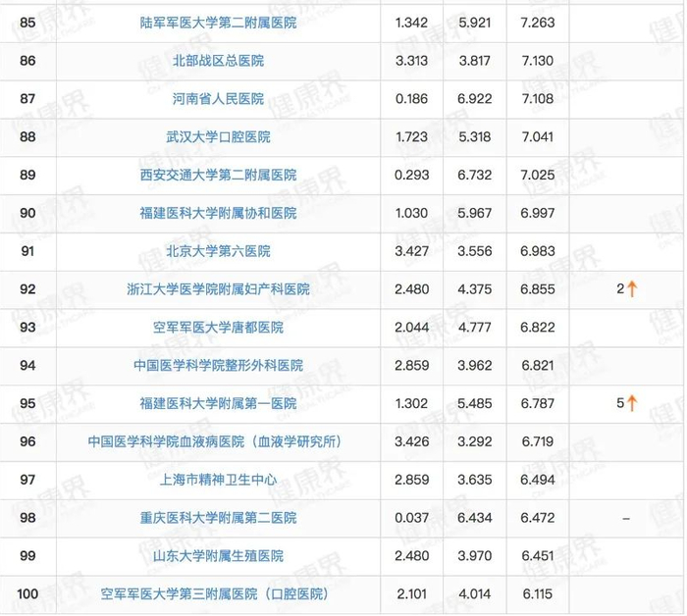Click total score 6.472
The width and height of the screenshot is (687, 616).
point(538,518)
